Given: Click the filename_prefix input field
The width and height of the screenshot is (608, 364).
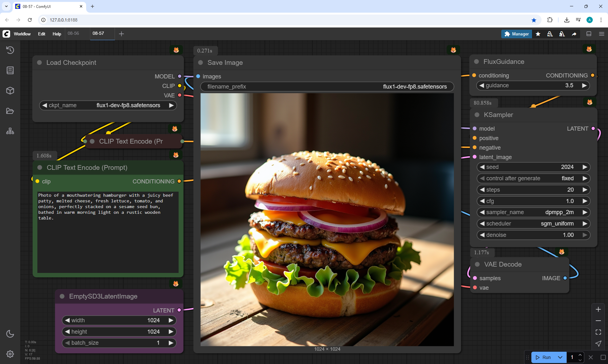Looking at the screenshot, I should click(x=327, y=87).
